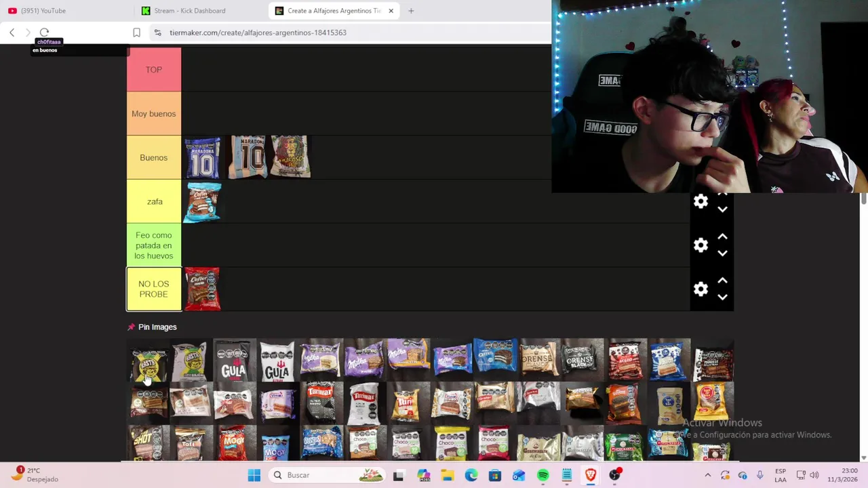Open Notepad from taskbar

coord(567,475)
